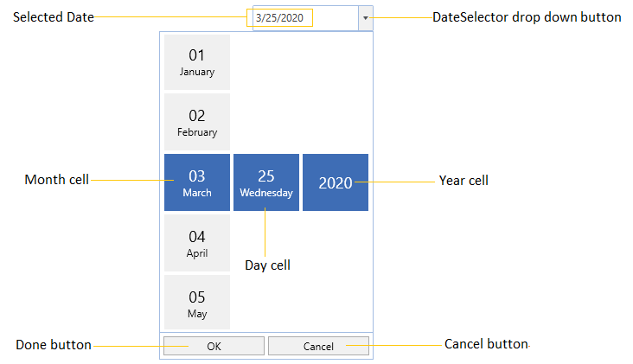Select the 04 April month cell

(x=197, y=243)
